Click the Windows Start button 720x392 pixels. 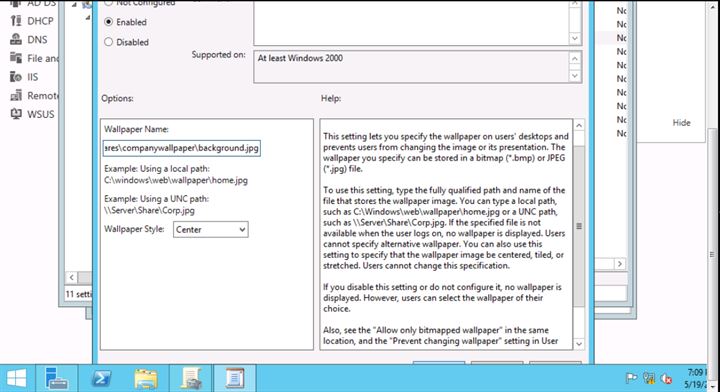coord(17,379)
